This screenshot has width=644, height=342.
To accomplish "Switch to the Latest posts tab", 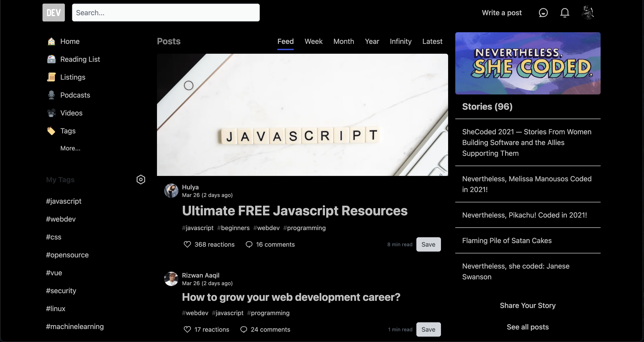I will [x=432, y=41].
